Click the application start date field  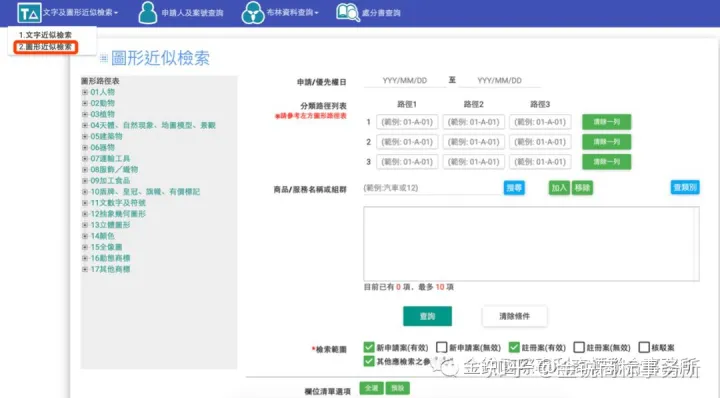405,80
